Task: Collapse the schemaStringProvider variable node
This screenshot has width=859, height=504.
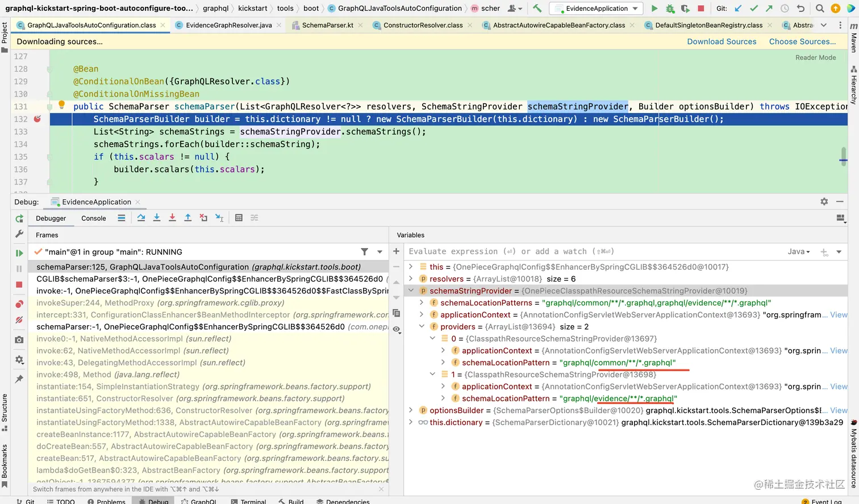Action: [411, 291]
